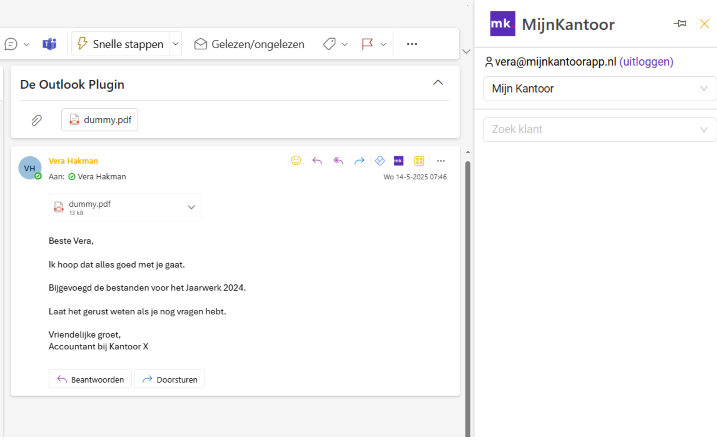717x443 pixels.
Task: Click the uitloggen link
Action: coord(646,62)
